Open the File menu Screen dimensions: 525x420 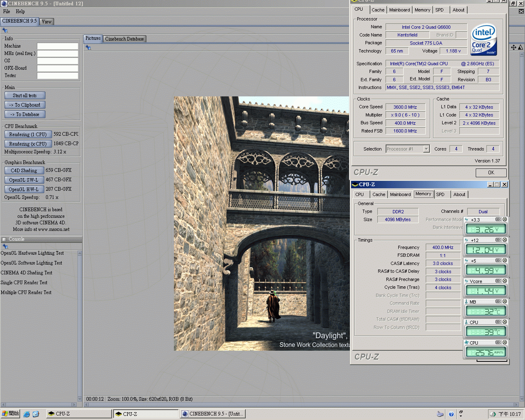[7, 11]
